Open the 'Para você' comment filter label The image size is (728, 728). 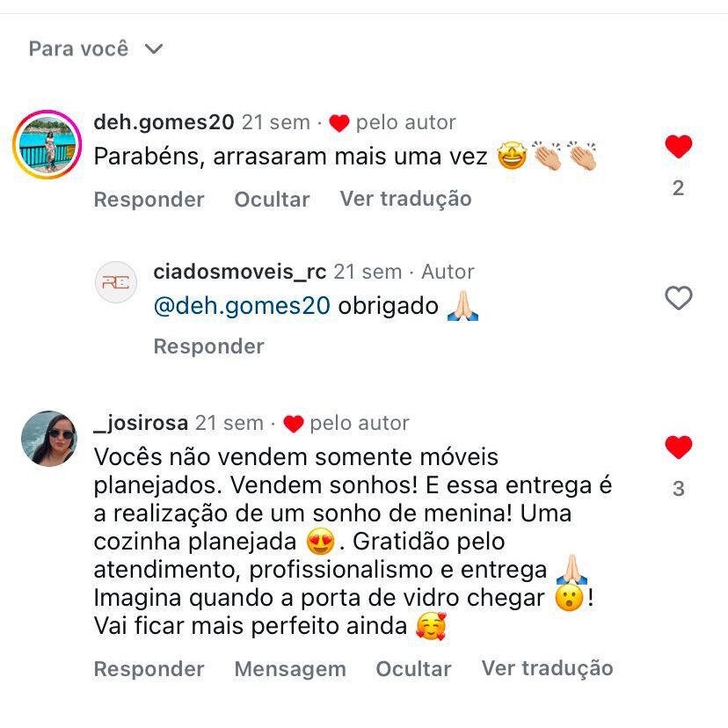tap(78, 48)
